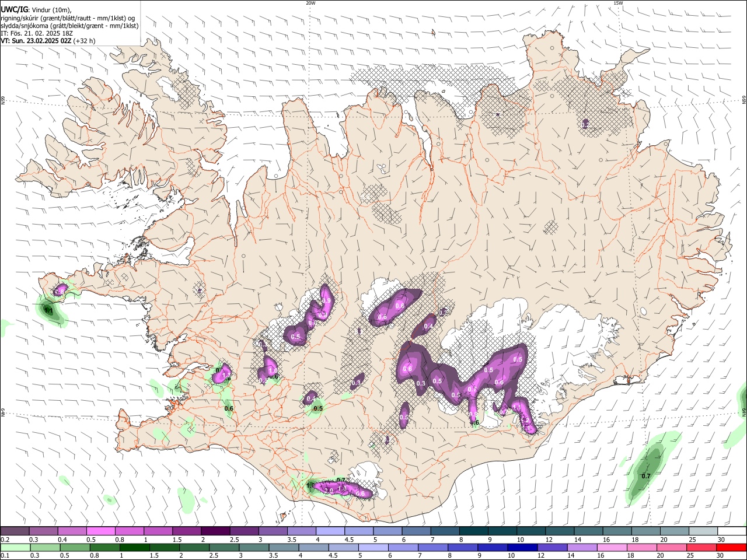Pick the lightest green rain swatch between 0.1 and 0.3

click(15, 547)
